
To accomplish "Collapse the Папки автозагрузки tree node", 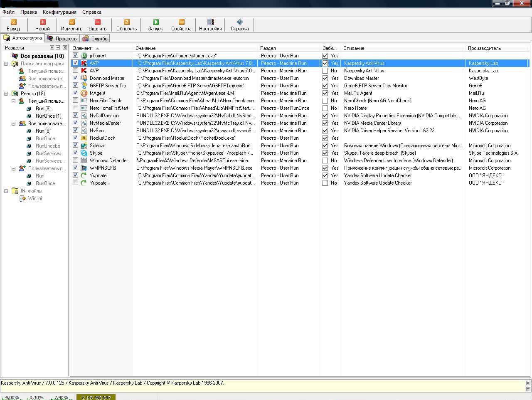I will pyautogui.click(x=6, y=64).
